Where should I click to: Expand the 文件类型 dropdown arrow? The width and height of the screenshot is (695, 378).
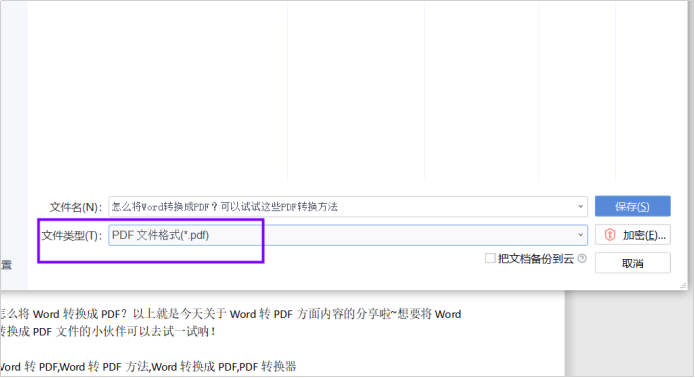580,235
